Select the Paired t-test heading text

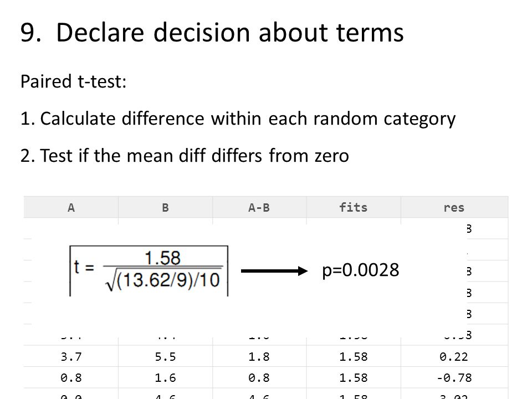pos(73,82)
